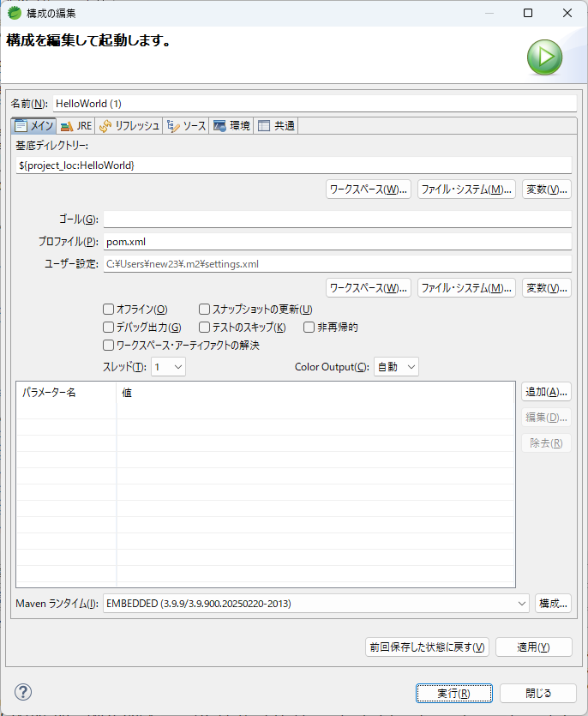Click the 追加 parameter button

[546, 392]
